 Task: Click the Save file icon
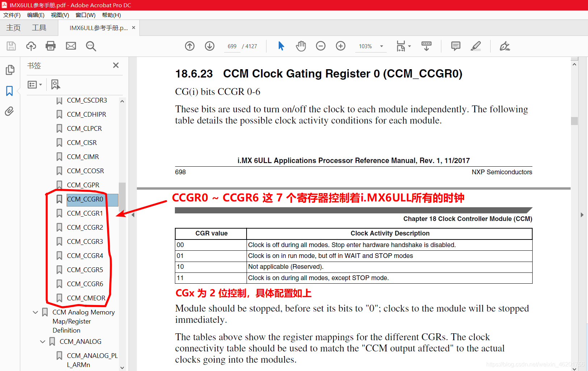point(11,46)
